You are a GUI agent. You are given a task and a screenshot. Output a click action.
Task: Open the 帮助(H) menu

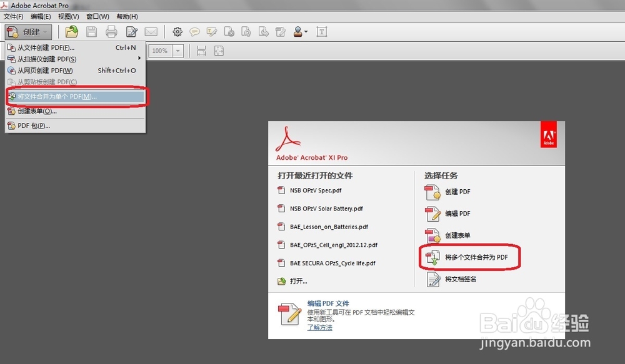[127, 16]
